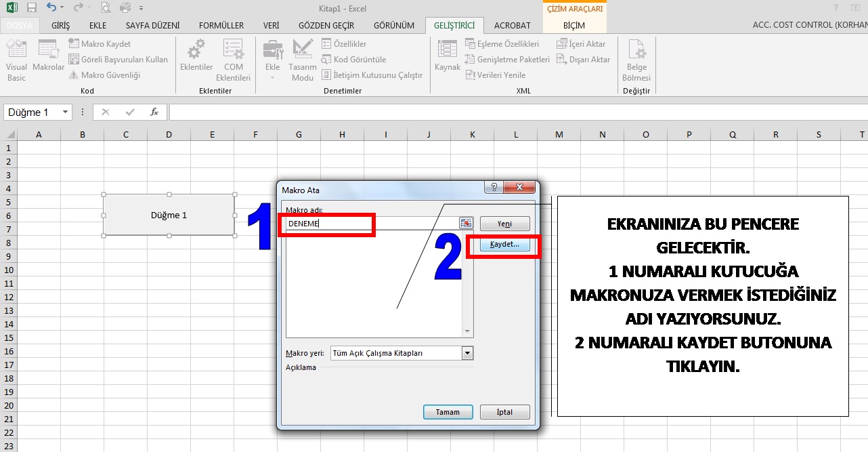Close the Makro Ata dialog
This screenshot has width=868, height=452.
[520, 188]
